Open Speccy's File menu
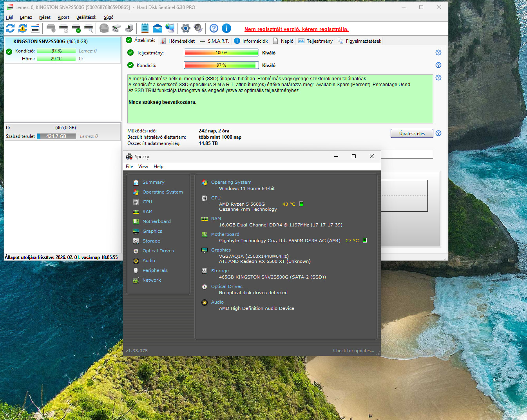 pos(129,167)
